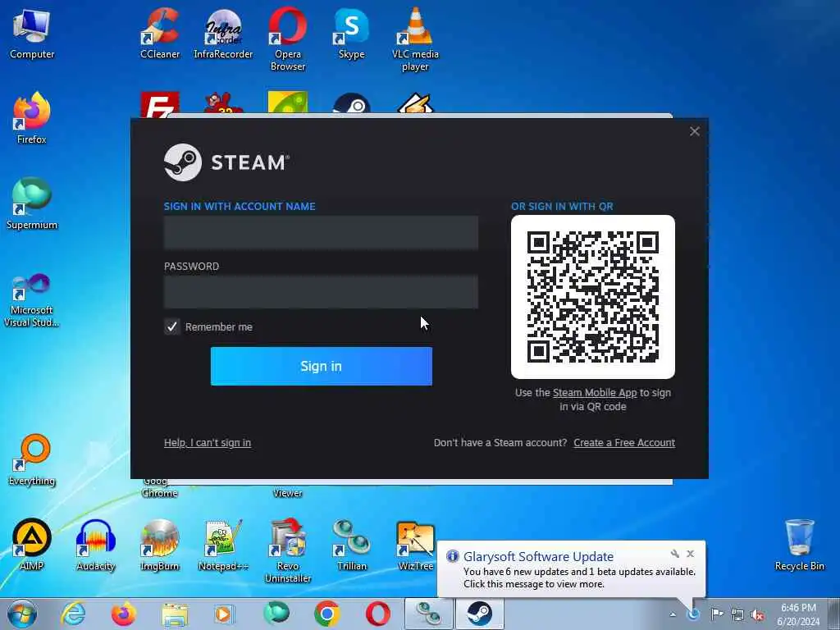This screenshot has height=630, width=840.
Task: Open Skype desktop shortcut
Action: 351,33
